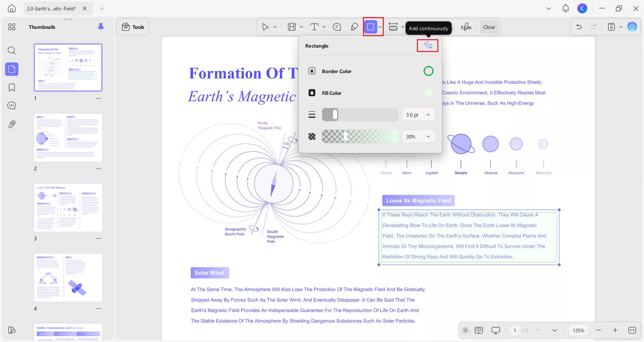Click the signature tool icon
The width and height of the screenshot is (644, 342).
[466, 27]
